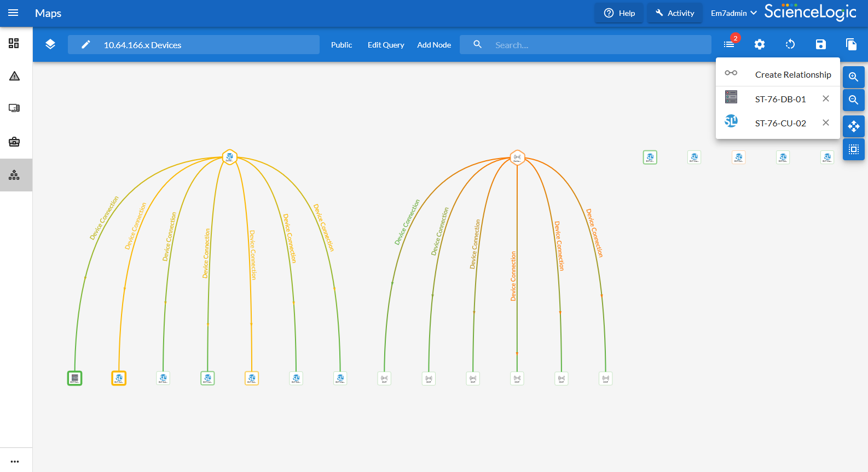Viewport: 868px width, 472px height.
Task: Open the hamburger navigation menu
Action: pyautogui.click(x=13, y=13)
